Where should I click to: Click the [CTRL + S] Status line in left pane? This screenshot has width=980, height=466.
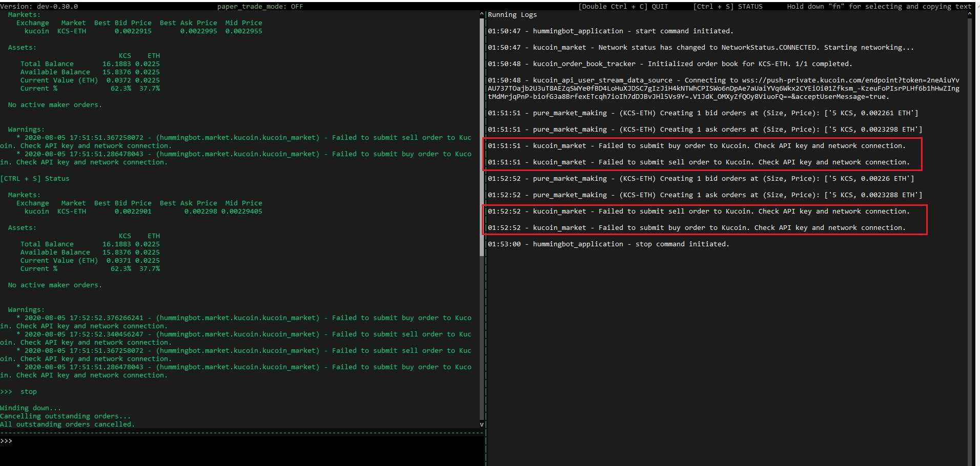pos(34,179)
